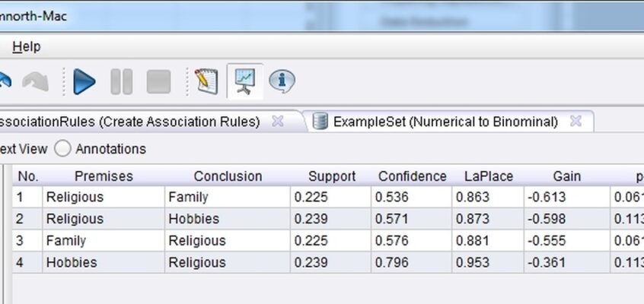Select the Annotations radio button
This screenshot has height=304, width=644.
click(62, 148)
